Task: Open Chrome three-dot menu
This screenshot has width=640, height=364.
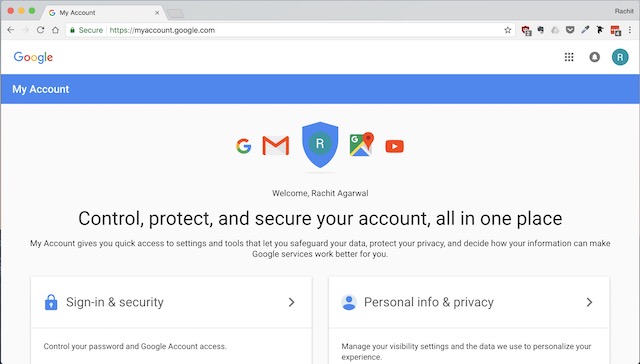Action: pyautogui.click(x=630, y=30)
